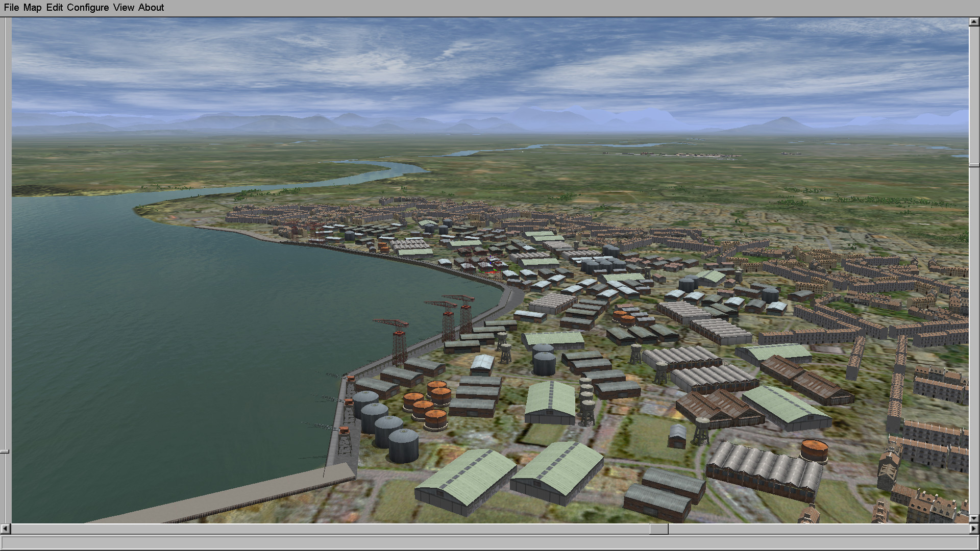This screenshot has height=551, width=980.
Task: Click the horizontal scrollbar right arrow
Action: coord(974,529)
